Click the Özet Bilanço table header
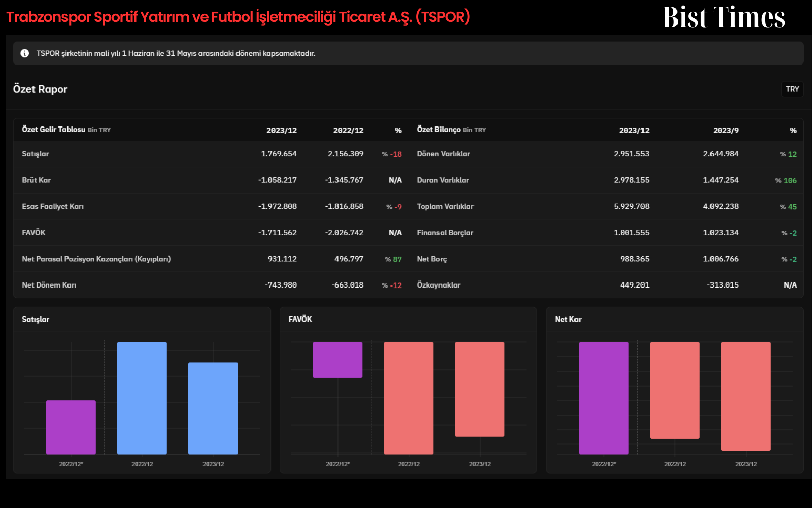 (x=451, y=130)
